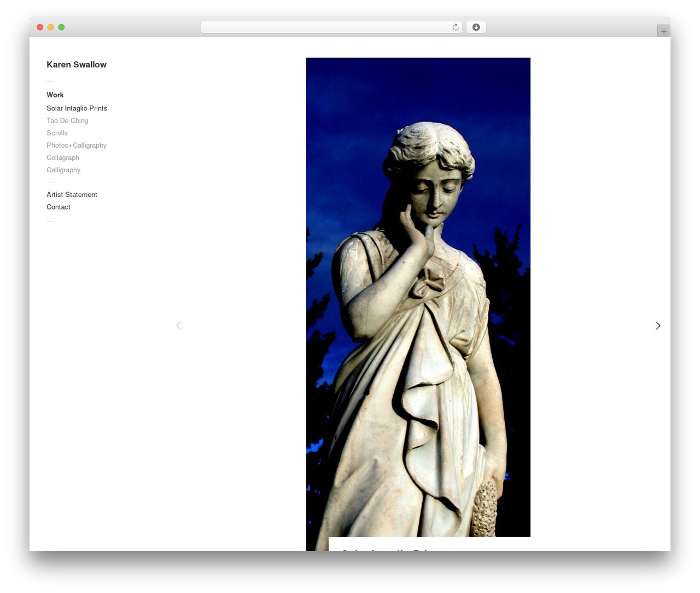
Task: Open the Scrolls gallery
Action: 57,133
